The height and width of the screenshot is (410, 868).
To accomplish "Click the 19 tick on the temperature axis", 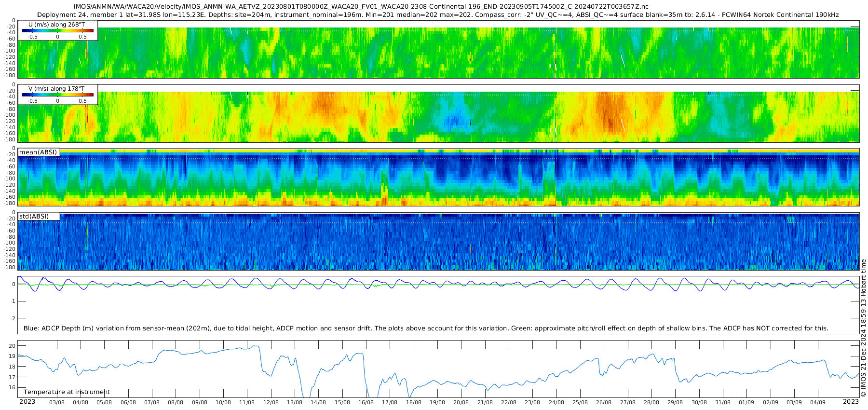I will [12, 356].
